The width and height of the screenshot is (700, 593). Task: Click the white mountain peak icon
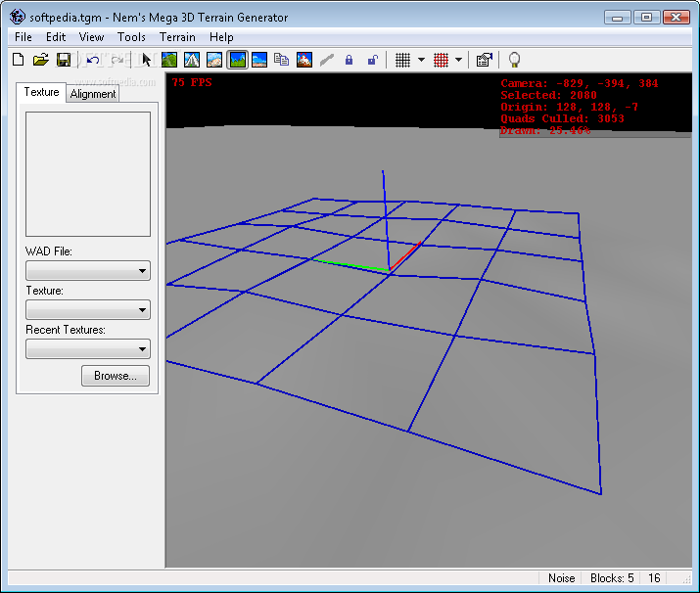click(x=192, y=60)
